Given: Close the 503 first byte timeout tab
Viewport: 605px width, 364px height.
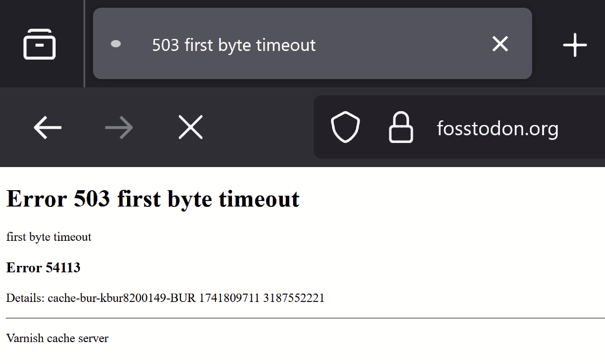Looking at the screenshot, I should click(x=500, y=44).
